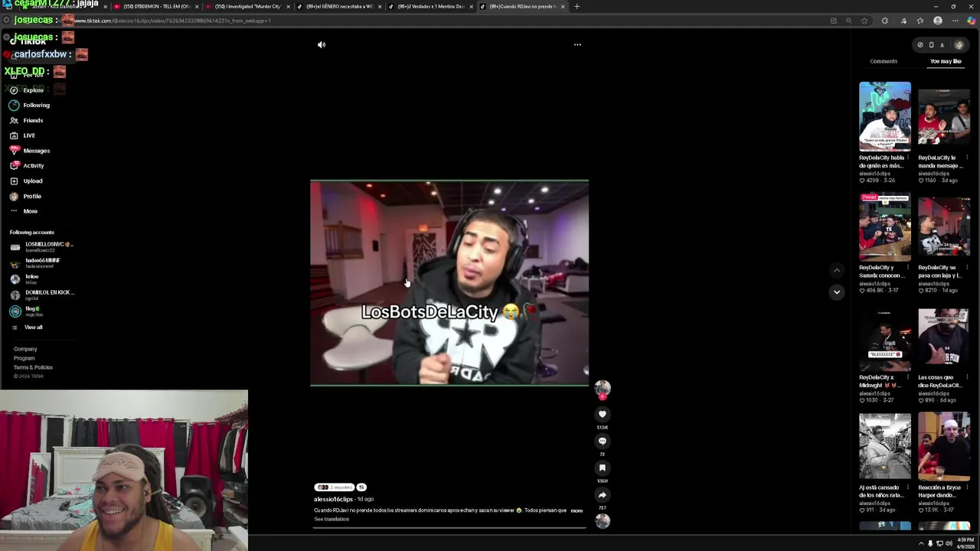The image size is (980, 551).
Task: Switch to '2 Verdades e 1 Mentira' browser tab
Action: (430, 6)
